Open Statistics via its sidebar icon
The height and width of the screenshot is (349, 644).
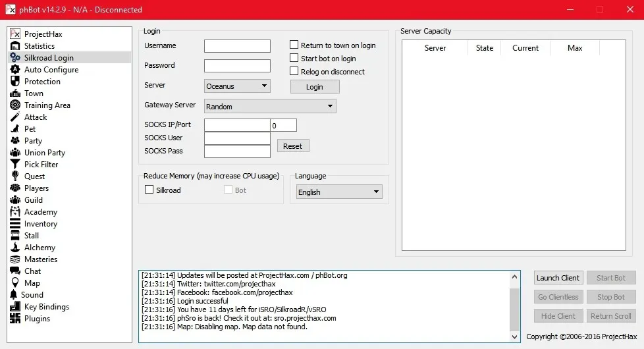point(15,45)
